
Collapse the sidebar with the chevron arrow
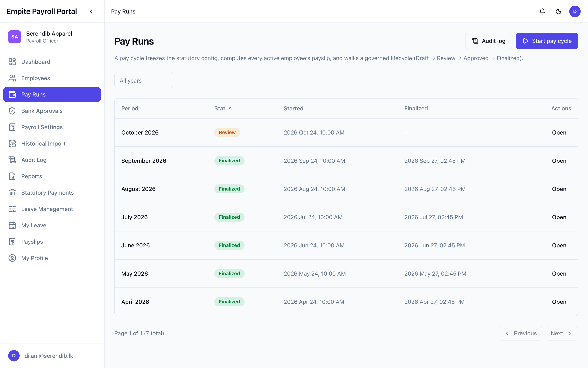[91, 11]
